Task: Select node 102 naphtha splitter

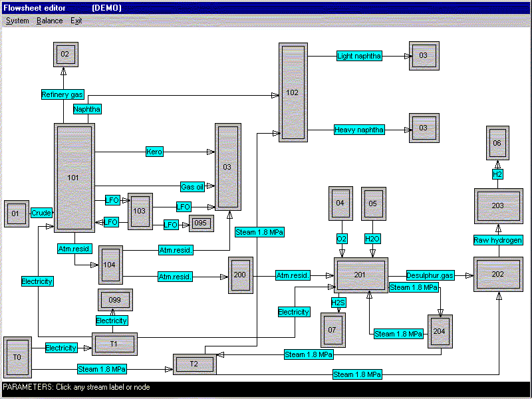Action: tap(293, 92)
